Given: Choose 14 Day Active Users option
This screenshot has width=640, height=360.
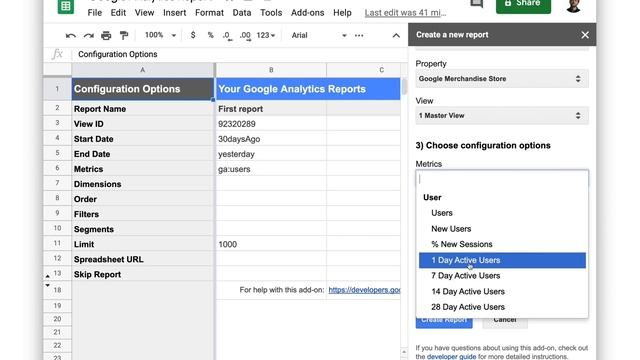Looking at the screenshot, I should pos(502,292).
